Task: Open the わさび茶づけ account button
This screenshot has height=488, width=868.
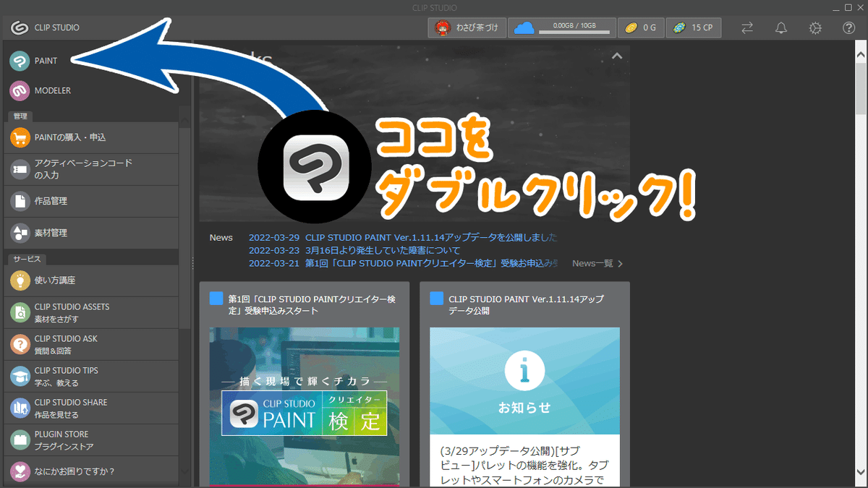Action: (x=467, y=28)
